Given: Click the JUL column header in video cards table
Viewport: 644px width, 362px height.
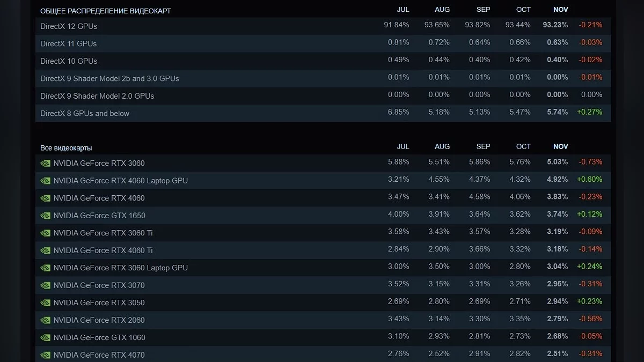Looking at the screenshot, I should coord(402,146).
